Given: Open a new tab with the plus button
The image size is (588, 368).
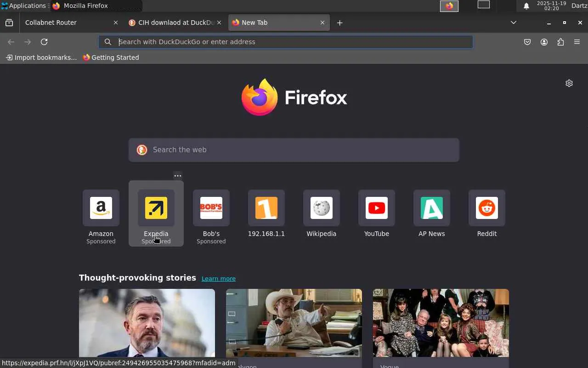Looking at the screenshot, I should pyautogui.click(x=339, y=23).
